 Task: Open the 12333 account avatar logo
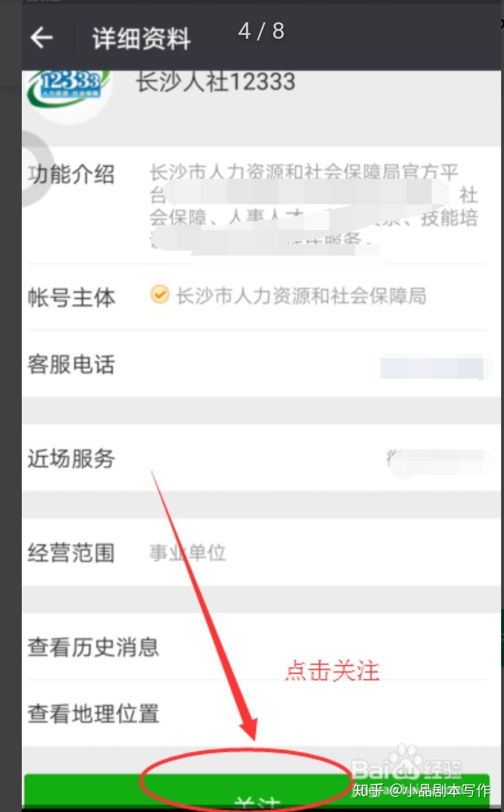point(69,92)
